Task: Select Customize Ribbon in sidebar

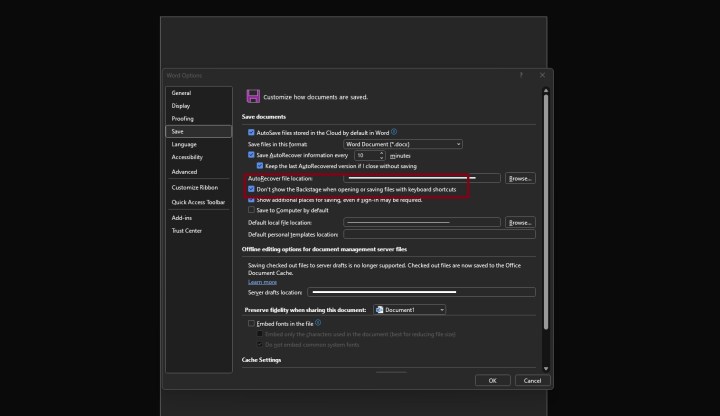Action: [x=194, y=187]
